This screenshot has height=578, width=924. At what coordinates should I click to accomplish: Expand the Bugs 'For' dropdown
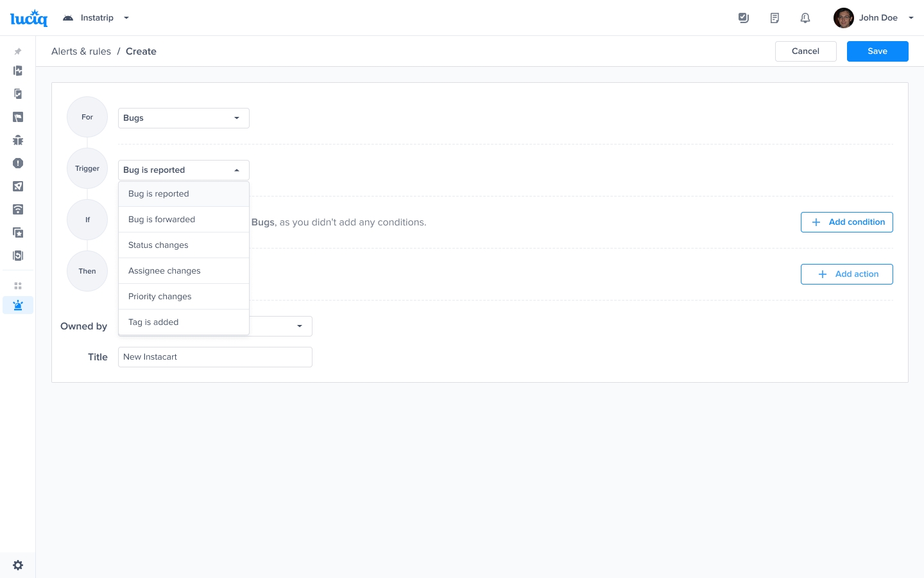click(184, 118)
